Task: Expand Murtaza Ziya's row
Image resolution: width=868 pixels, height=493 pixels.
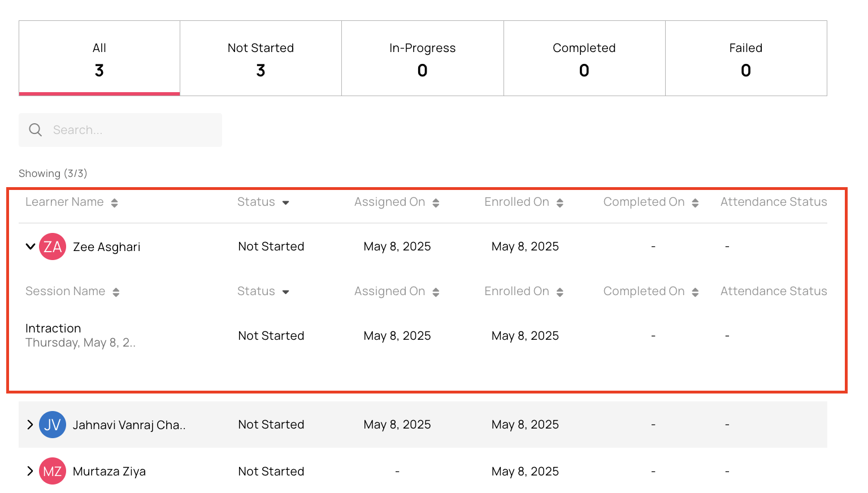Action: point(30,471)
